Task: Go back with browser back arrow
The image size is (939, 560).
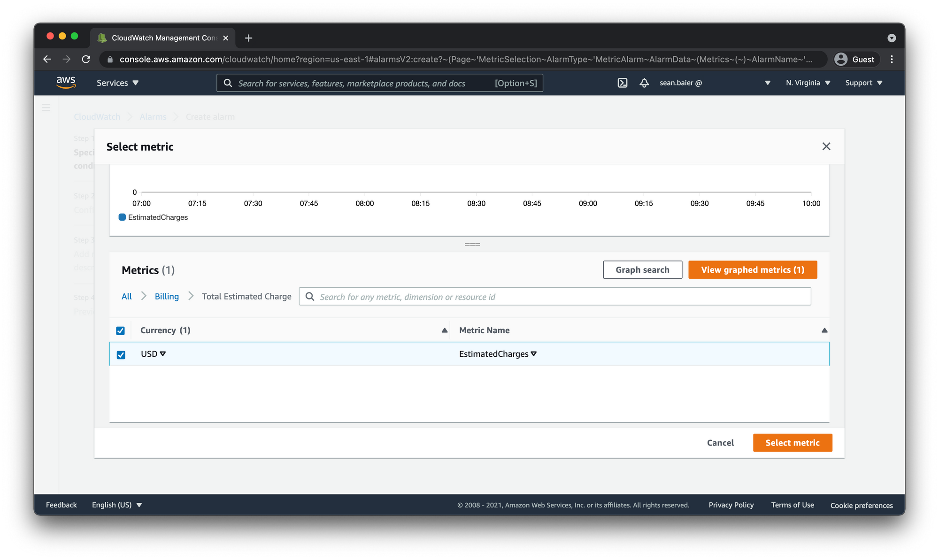Action: (47, 59)
